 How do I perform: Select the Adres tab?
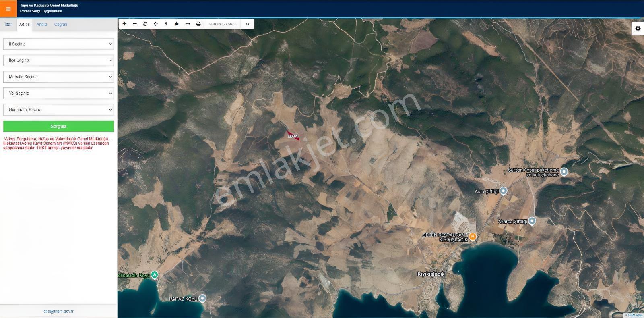[25, 24]
